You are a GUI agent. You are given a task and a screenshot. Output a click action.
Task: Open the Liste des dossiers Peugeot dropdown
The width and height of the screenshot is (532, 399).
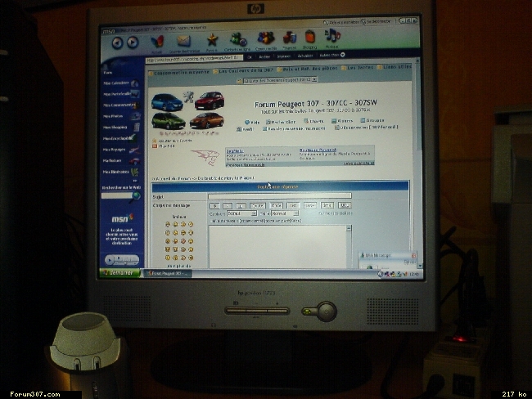tap(280, 80)
